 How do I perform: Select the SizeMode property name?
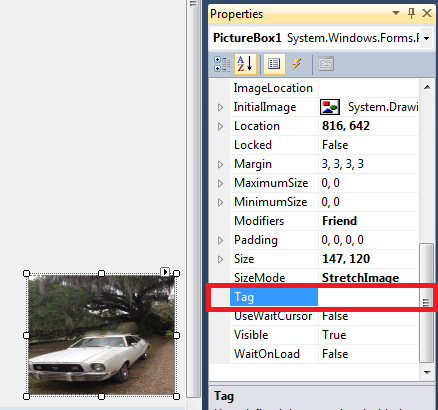coord(260,278)
